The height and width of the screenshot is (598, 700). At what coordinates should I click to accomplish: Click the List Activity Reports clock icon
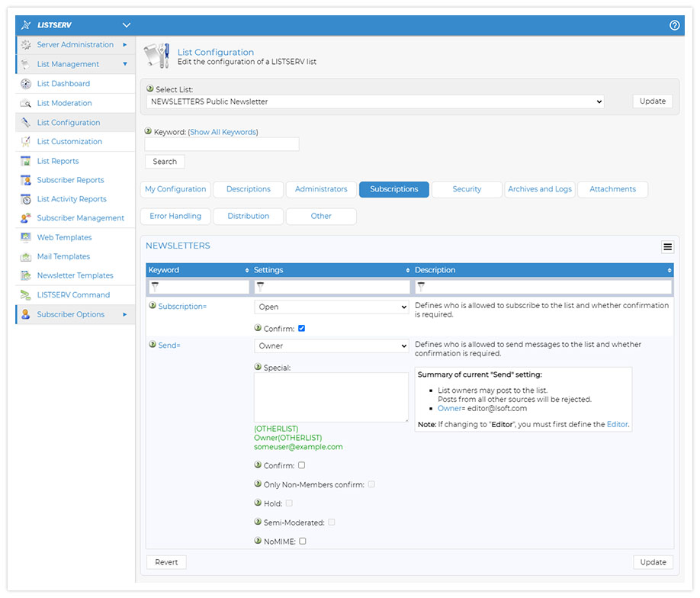click(x=26, y=199)
